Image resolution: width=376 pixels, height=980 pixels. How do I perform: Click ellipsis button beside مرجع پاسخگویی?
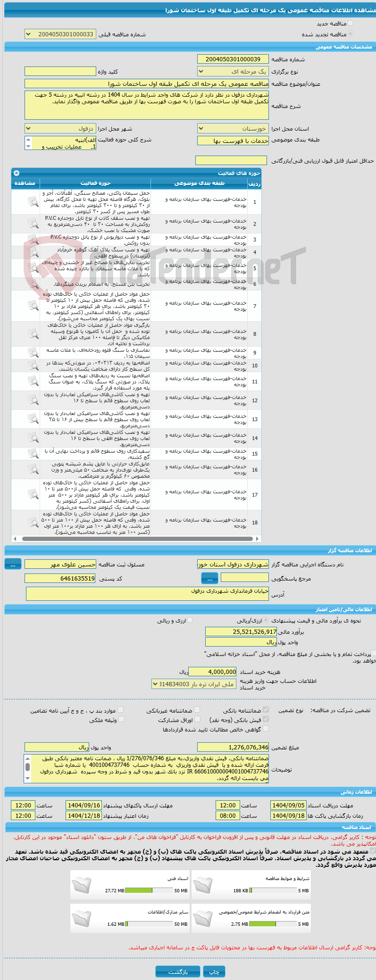209,578
